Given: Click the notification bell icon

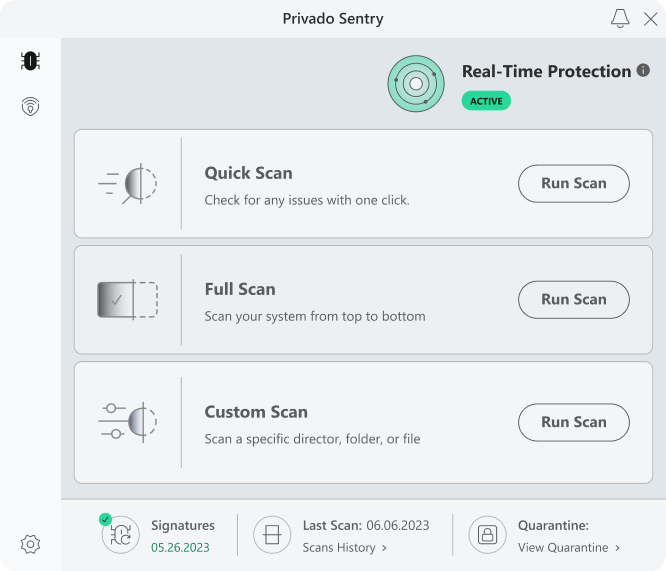Looking at the screenshot, I should (x=620, y=19).
